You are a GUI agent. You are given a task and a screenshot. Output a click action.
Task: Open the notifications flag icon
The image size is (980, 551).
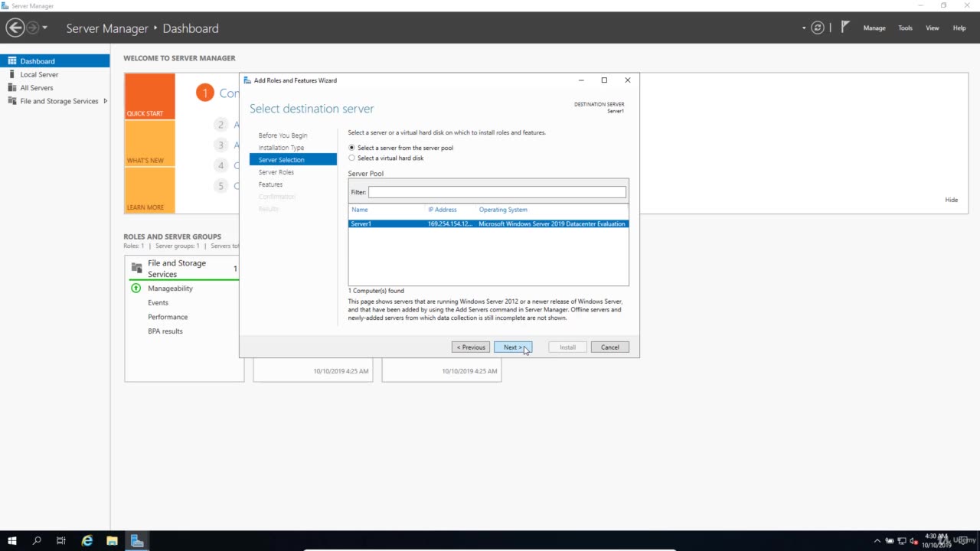pos(845,28)
